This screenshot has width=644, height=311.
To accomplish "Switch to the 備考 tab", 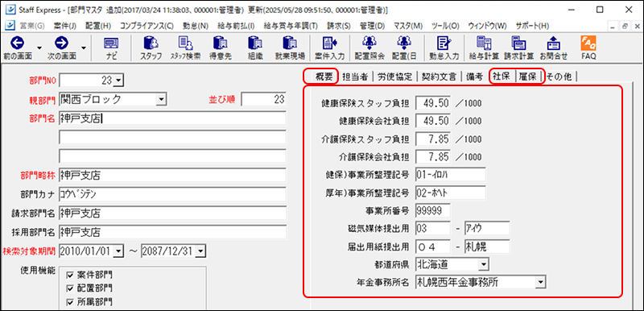I will tap(474, 77).
